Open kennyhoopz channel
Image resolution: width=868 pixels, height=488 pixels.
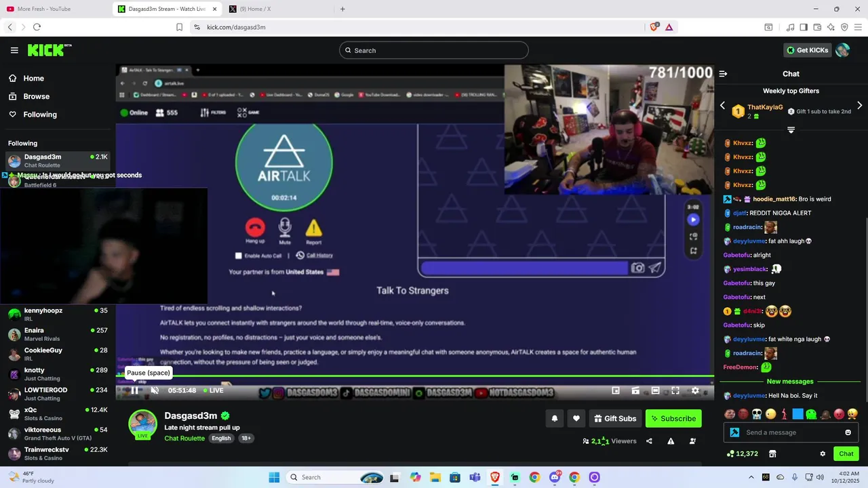point(58,314)
